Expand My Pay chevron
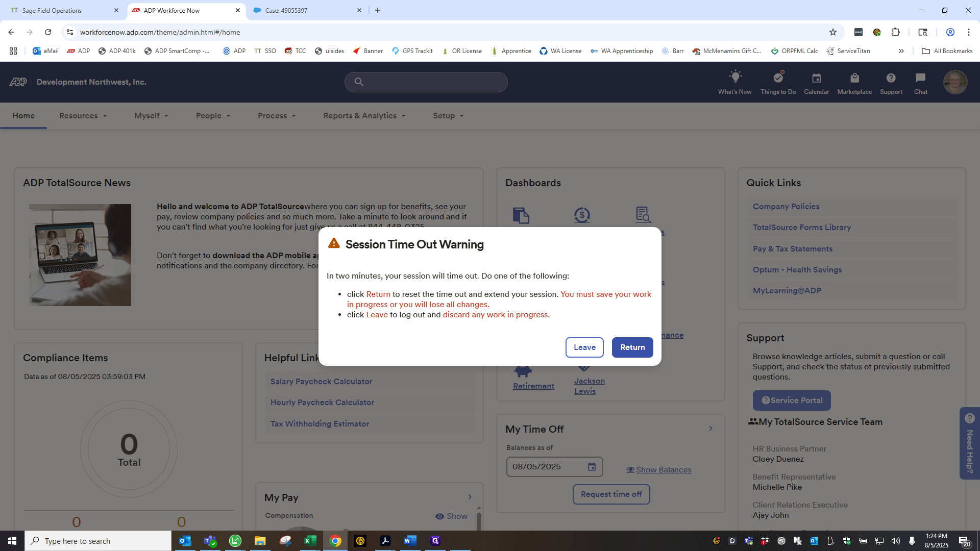Viewport: 980px width, 551px height. click(470, 497)
